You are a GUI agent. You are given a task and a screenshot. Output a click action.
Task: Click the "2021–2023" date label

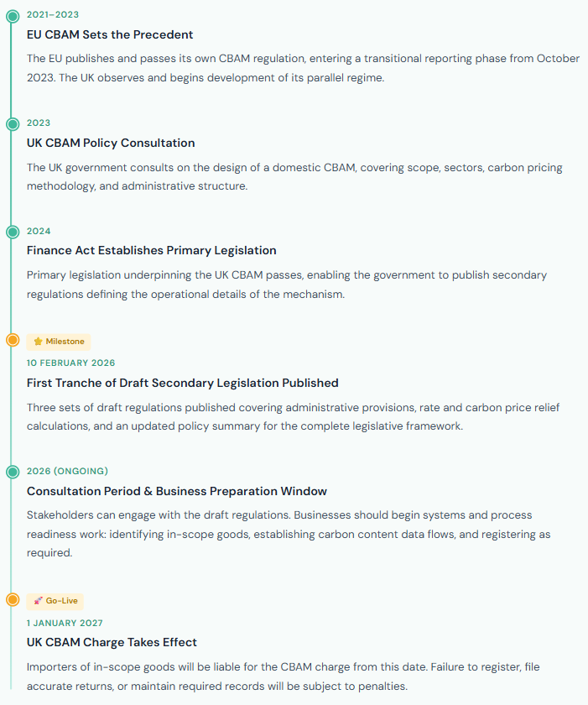click(x=53, y=15)
